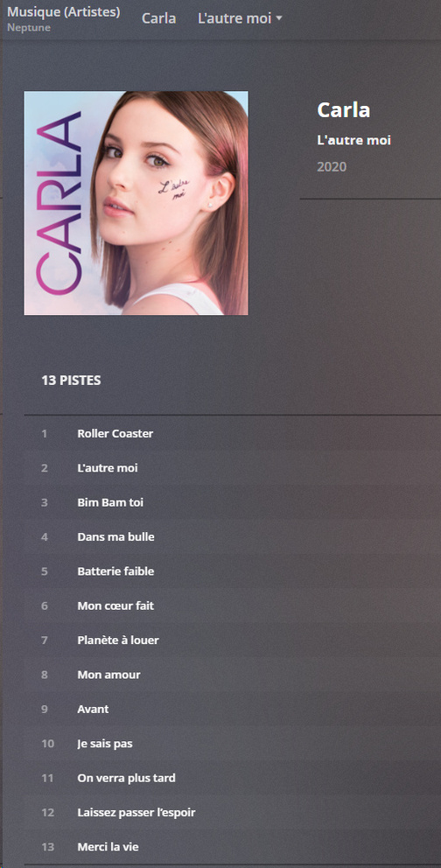The image size is (441, 868).
Task: Select track Mon cœur fait
Action: (233, 605)
